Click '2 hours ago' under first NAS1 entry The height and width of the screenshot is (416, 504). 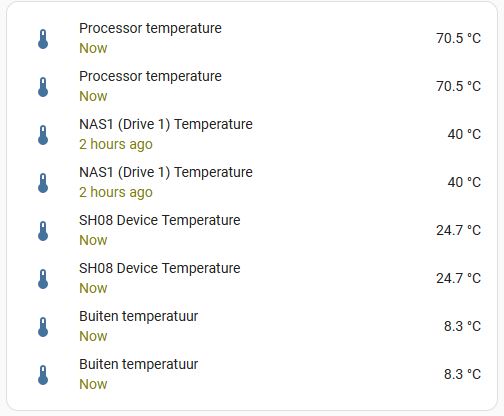point(116,145)
